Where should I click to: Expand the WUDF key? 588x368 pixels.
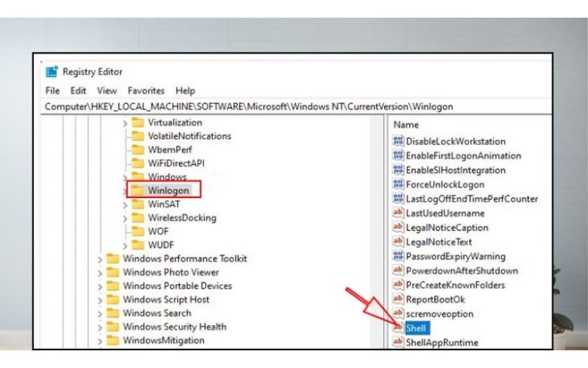pyautogui.click(x=125, y=246)
